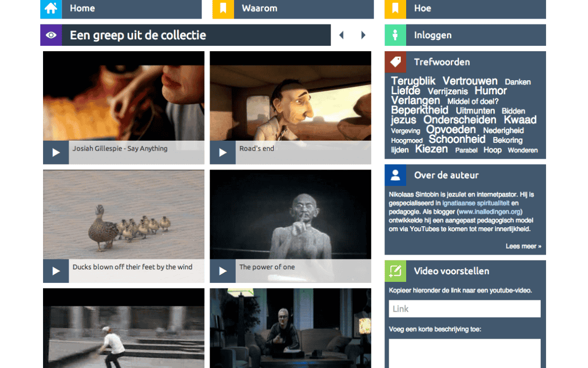
Task: Click the red tag Trefwoorden icon
Action: (x=395, y=62)
